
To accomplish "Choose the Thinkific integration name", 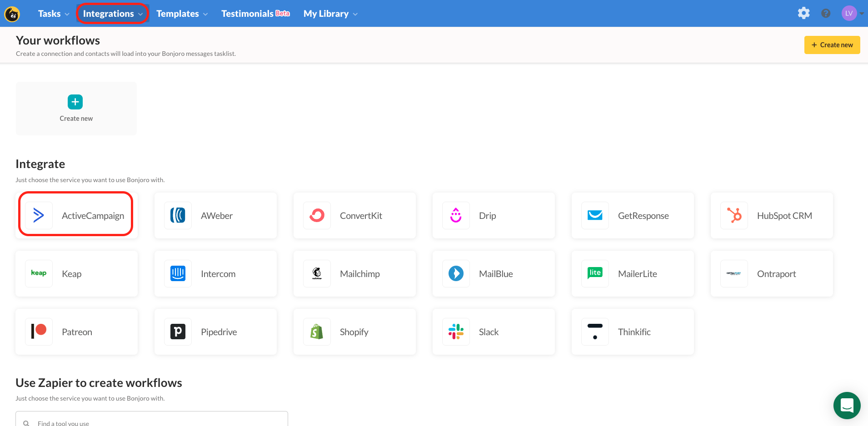I will (634, 332).
